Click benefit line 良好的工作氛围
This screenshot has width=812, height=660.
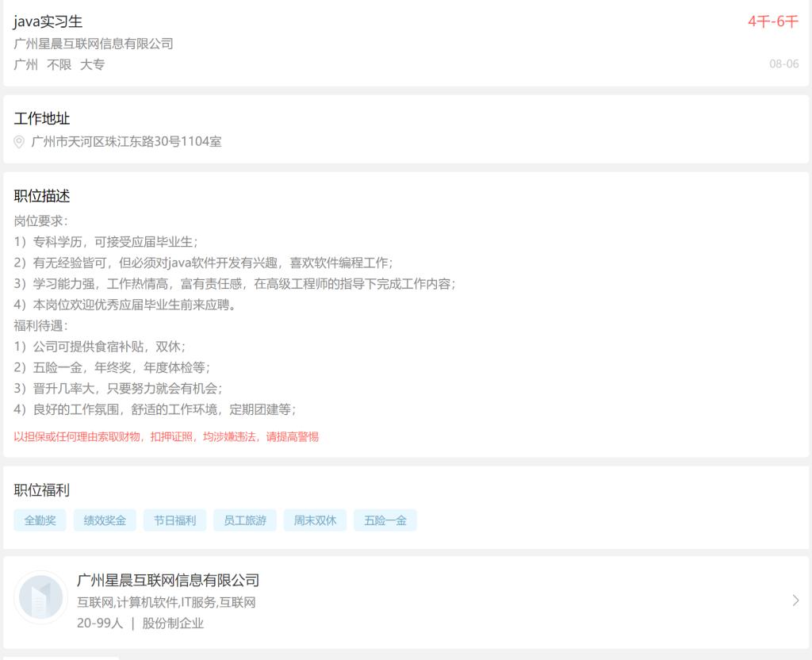tap(155, 410)
